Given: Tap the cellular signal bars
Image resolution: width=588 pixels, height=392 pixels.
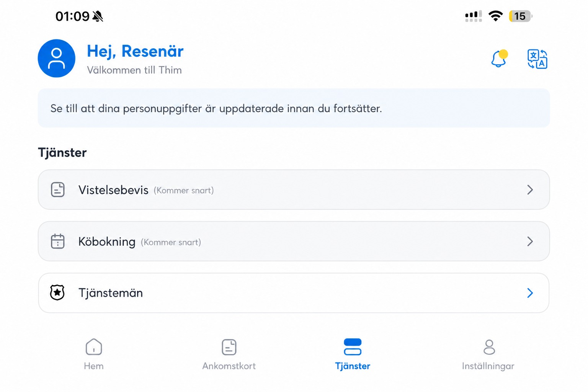Looking at the screenshot, I should (474, 16).
